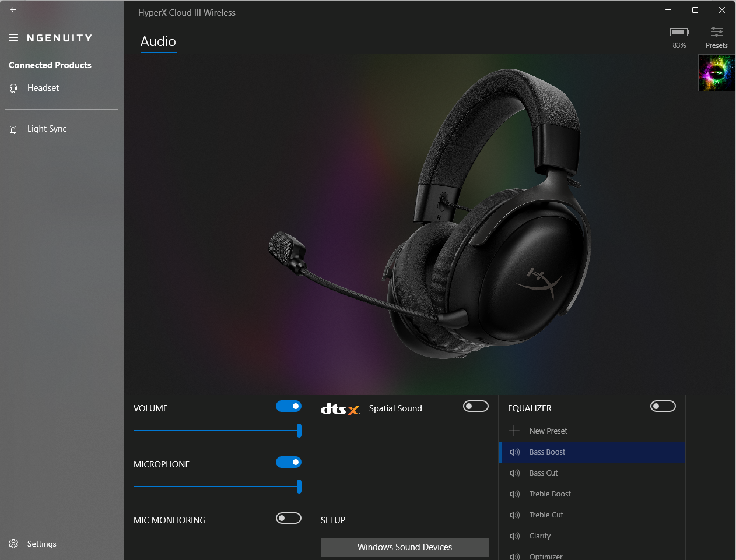Choose the Clarity equalizer preset
736x560 pixels.
[592, 536]
